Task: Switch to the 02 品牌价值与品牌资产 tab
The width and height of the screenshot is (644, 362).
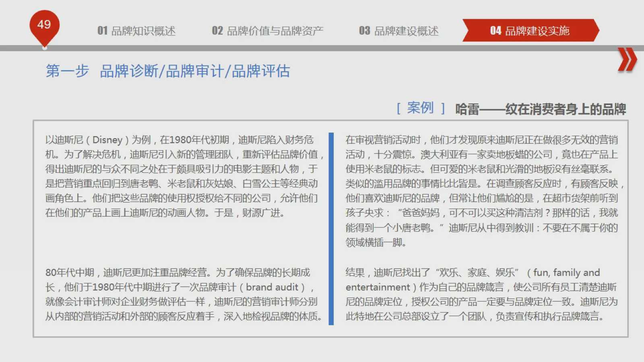Action: click(x=267, y=31)
